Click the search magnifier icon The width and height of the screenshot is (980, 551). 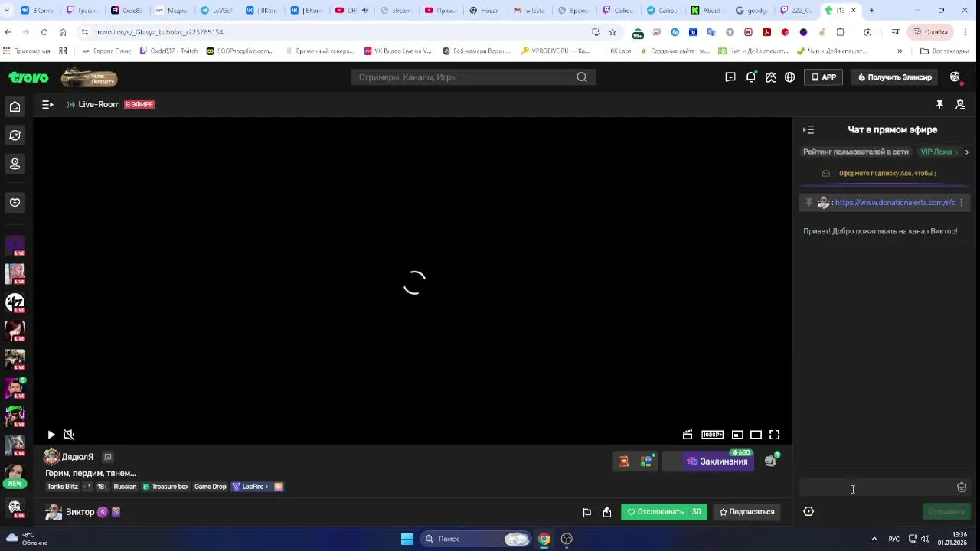click(x=582, y=77)
